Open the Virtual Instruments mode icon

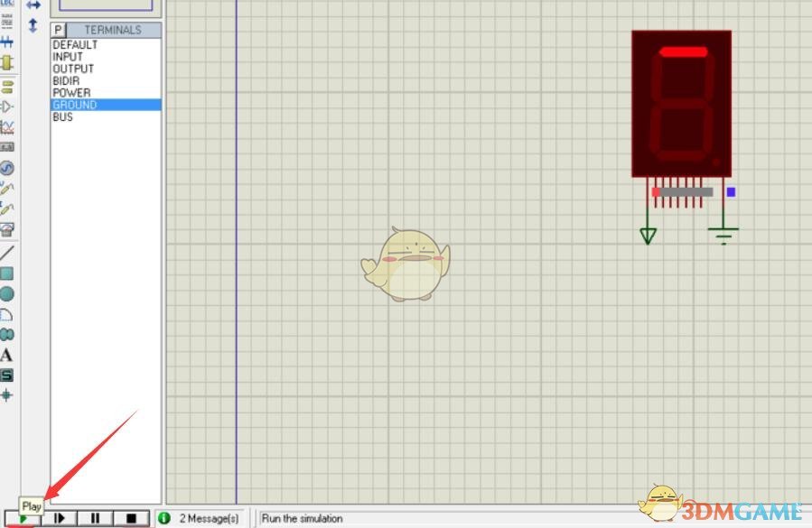pyautogui.click(x=6, y=229)
